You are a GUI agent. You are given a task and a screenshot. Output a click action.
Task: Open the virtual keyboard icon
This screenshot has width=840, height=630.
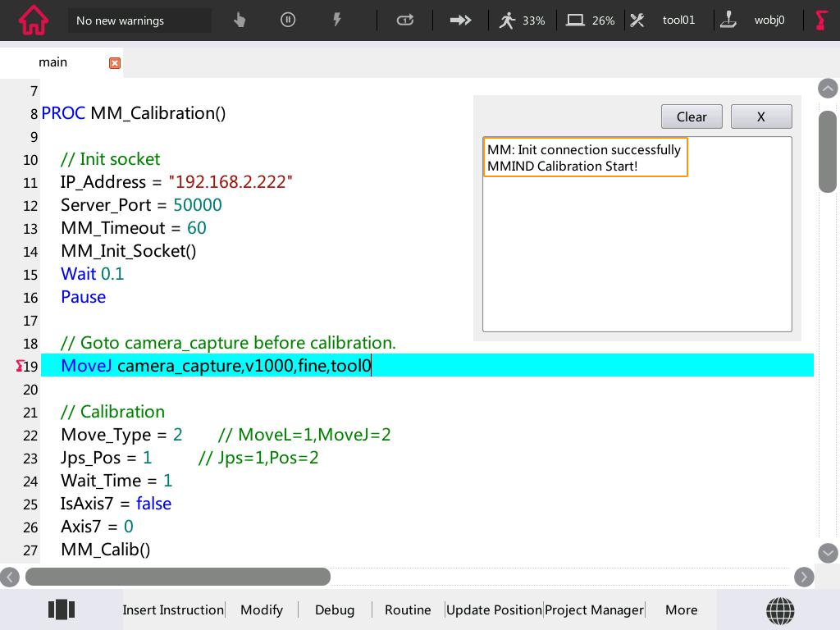pos(62,609)
